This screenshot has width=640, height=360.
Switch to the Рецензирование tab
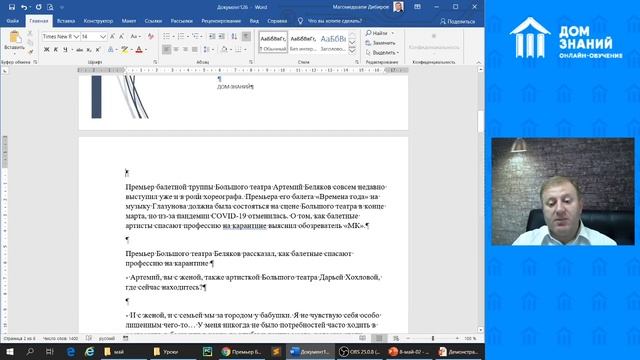(x=221, y=21)
